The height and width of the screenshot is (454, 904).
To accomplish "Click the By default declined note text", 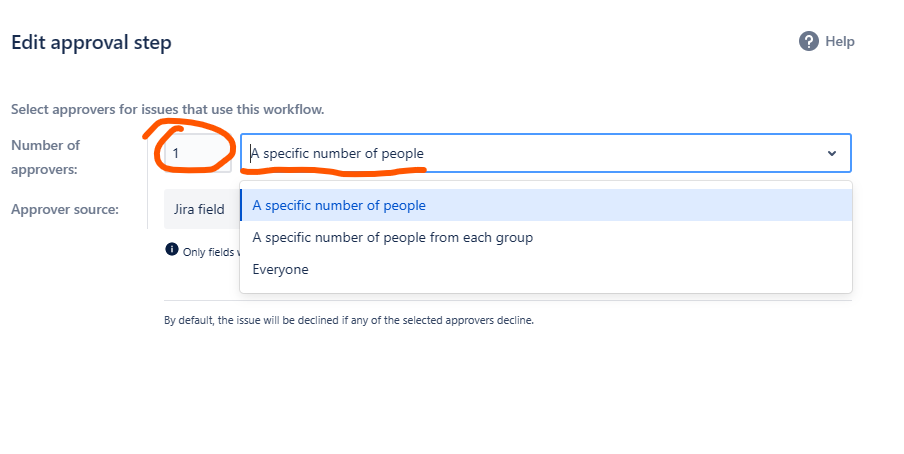I will 349,320.
